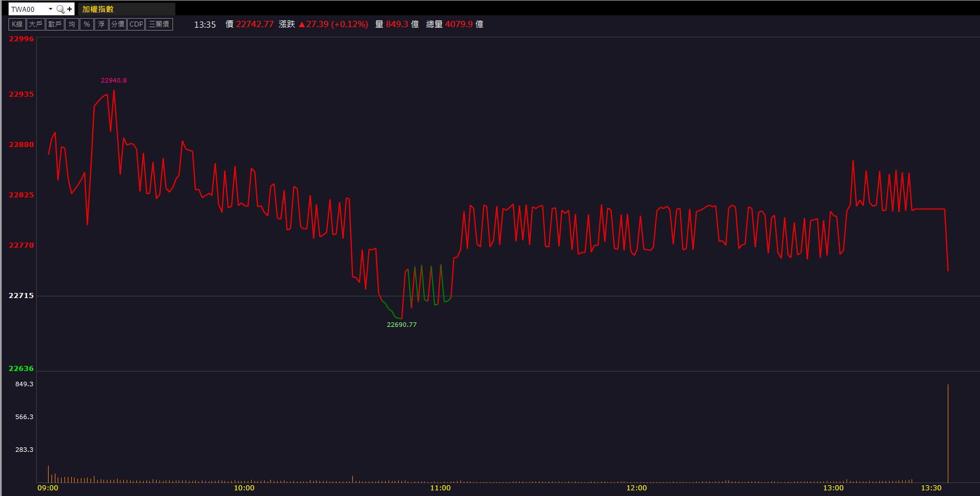
Task: Click the 22996 top axis label
Action: pyautogui.click(x=21, y=39)
